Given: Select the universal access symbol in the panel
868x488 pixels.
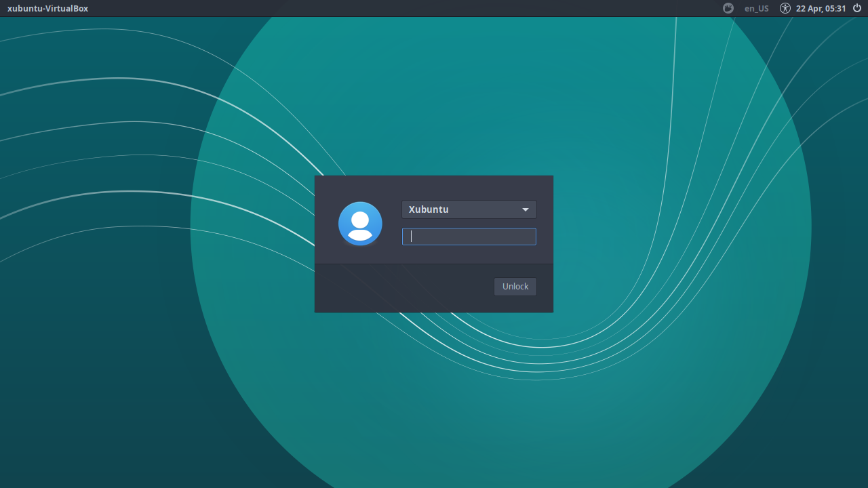Looking at the screenshot, I should coord(785,8).
